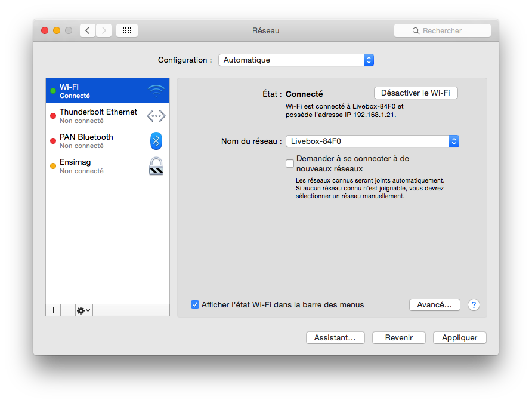Close the Réseau window with the red button
532x403 pixels.
[x=45, y=30]
